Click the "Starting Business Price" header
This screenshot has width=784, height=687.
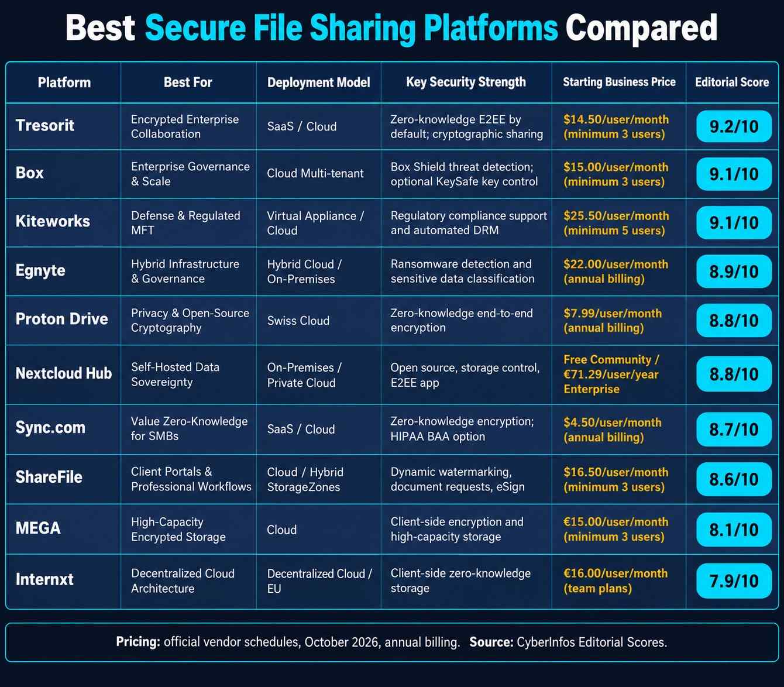pyautogui.click(x=619, y=82)
